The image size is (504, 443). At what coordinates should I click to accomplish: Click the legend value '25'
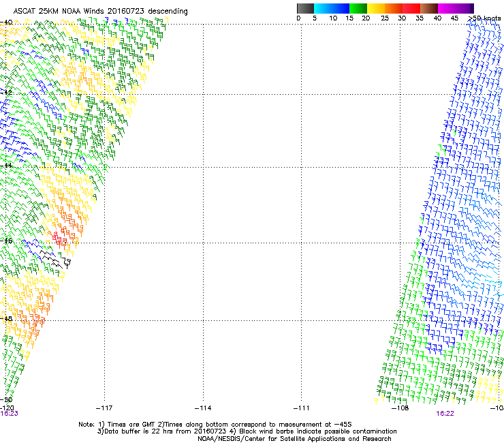point(385,18)
